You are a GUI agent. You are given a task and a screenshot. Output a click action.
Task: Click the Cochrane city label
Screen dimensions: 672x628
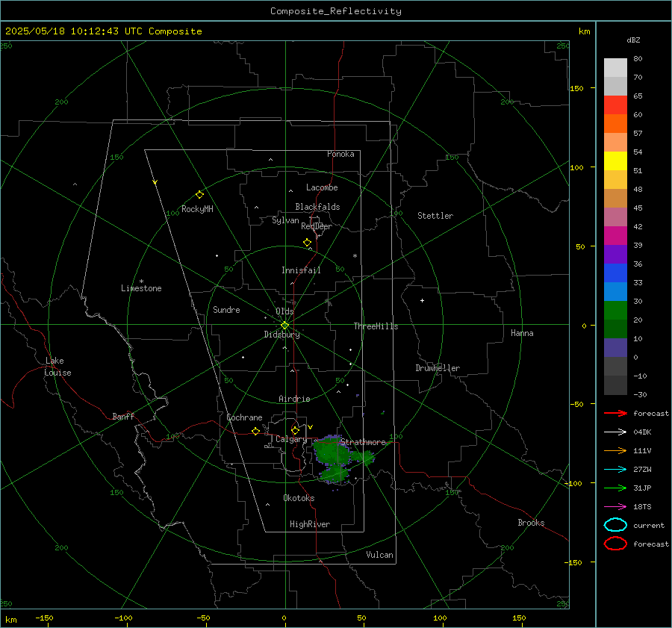tap(244, 417)
